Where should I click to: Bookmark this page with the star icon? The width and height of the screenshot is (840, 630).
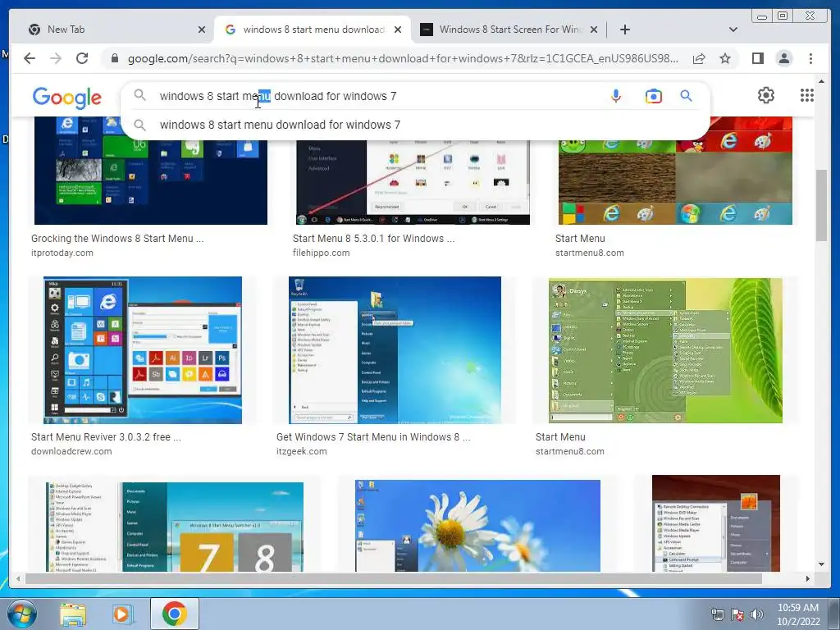(725, 58)
